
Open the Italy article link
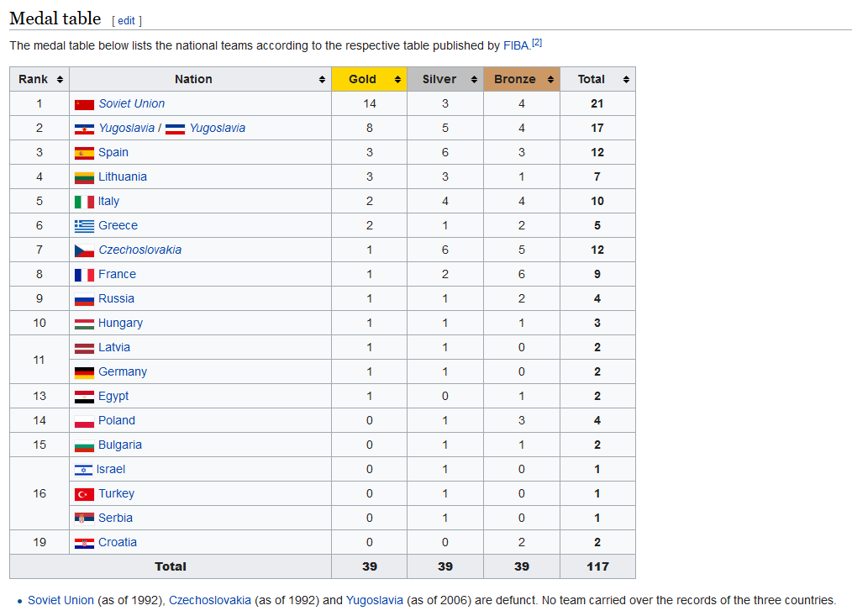point(108,202)
